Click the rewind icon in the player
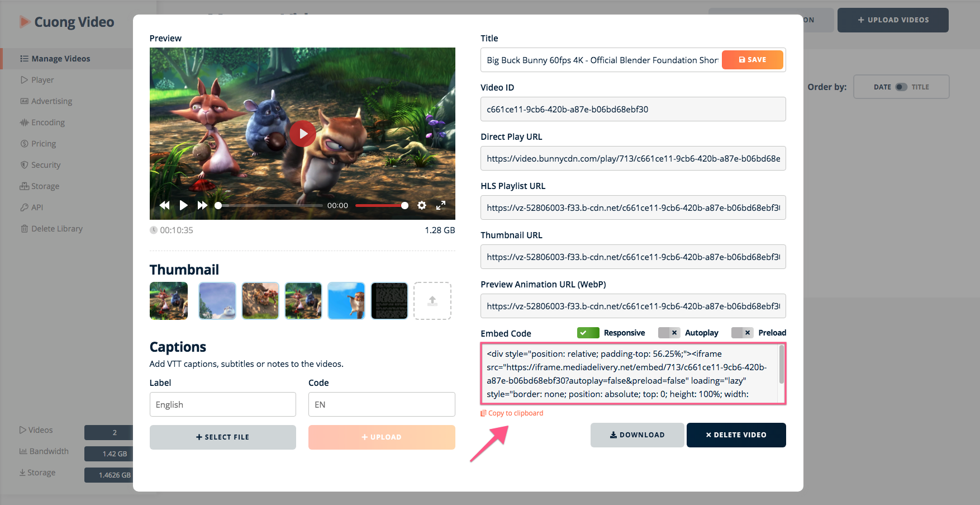Image resolution: width=980 pixels, height=505 pixels. 164,205
